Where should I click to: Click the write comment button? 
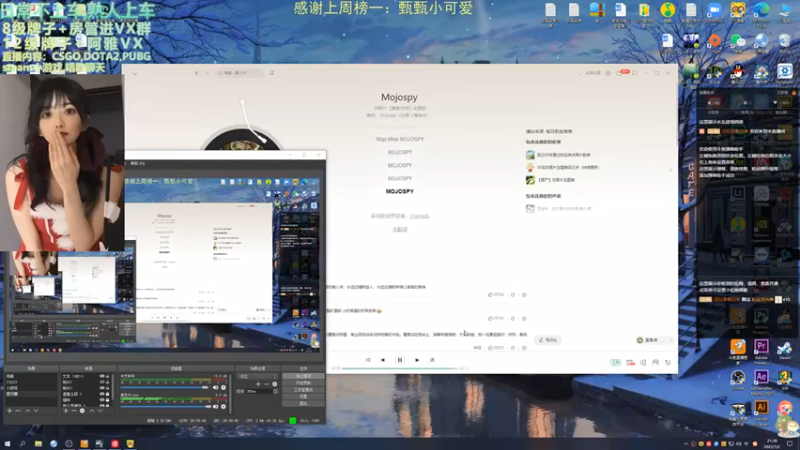click(x=548, y=340)
